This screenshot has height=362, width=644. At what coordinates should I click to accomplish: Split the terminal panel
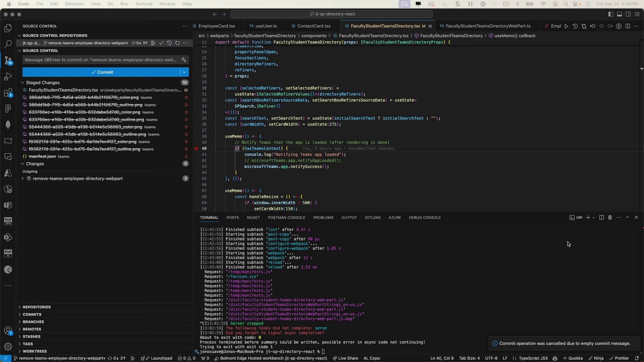coord(601,217)
